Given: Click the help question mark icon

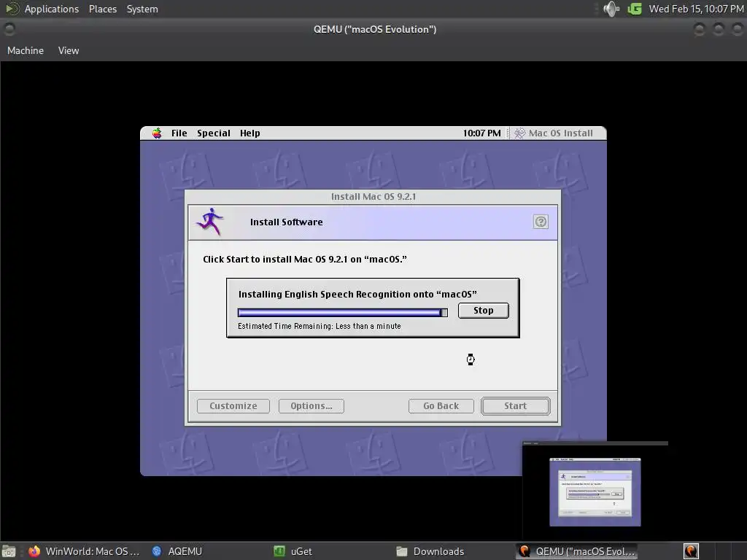Looking at the screenshot, I should [x=541, y=222].
